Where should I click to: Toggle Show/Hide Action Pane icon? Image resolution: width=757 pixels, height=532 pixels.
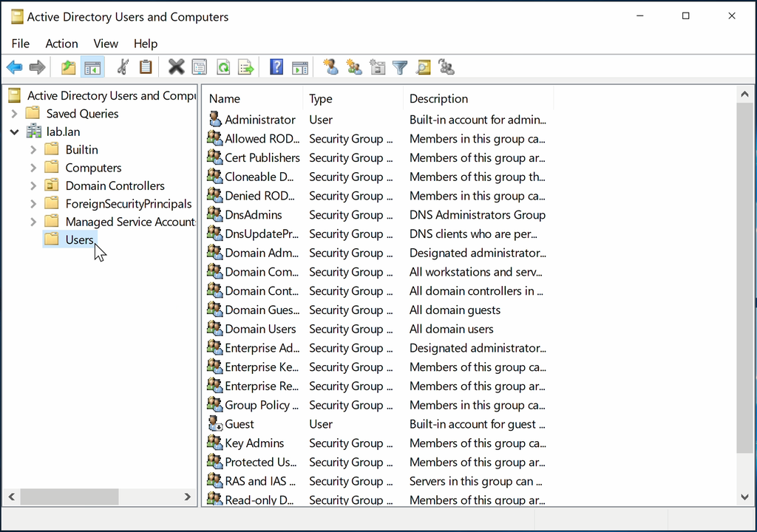(300, 67)
